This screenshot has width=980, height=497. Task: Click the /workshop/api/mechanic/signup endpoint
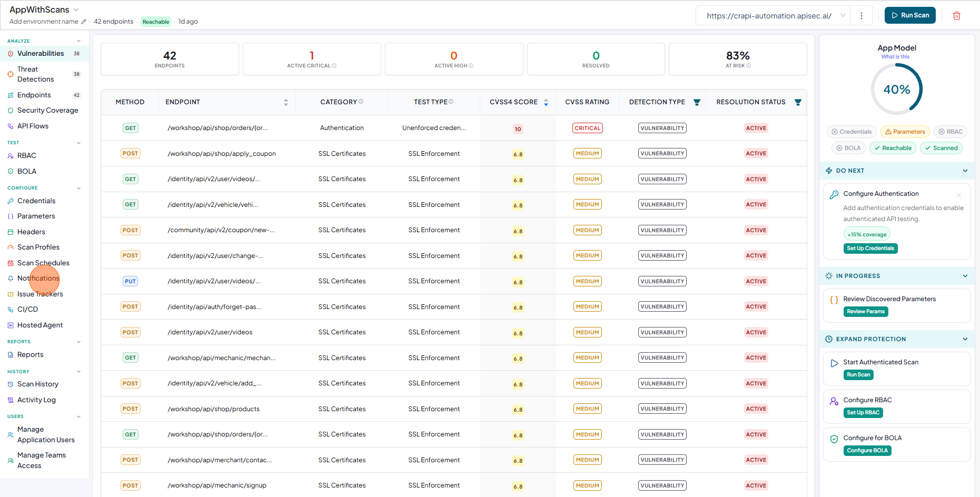pyautogui.click(x=217, y=485)
